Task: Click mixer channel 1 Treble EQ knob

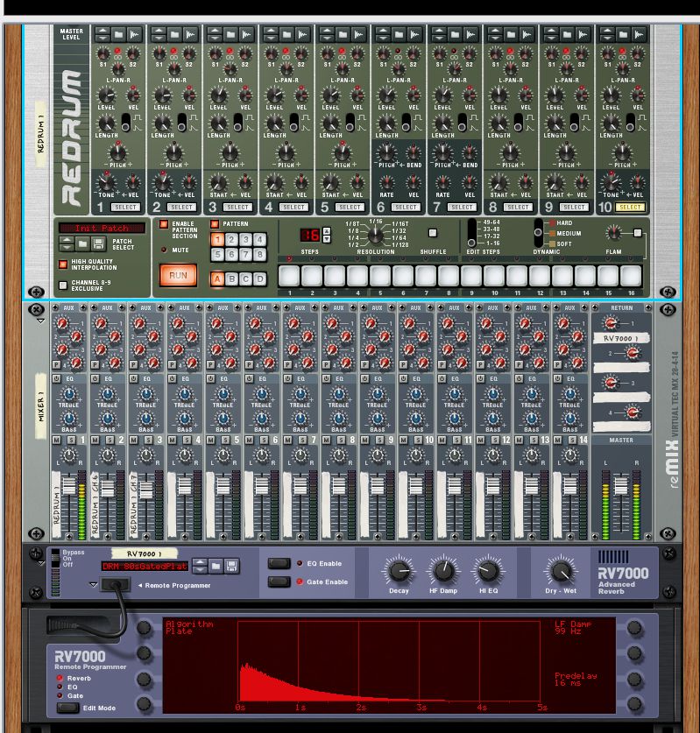Action: click(x=68, y=394)
